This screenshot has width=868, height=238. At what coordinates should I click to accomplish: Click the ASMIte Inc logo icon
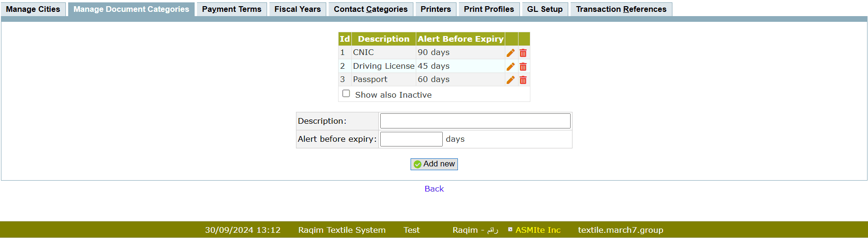510,229
